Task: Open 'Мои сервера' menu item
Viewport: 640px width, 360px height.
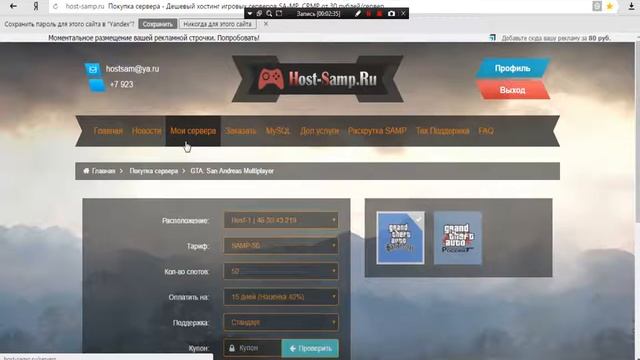Action: pos(193,131)
